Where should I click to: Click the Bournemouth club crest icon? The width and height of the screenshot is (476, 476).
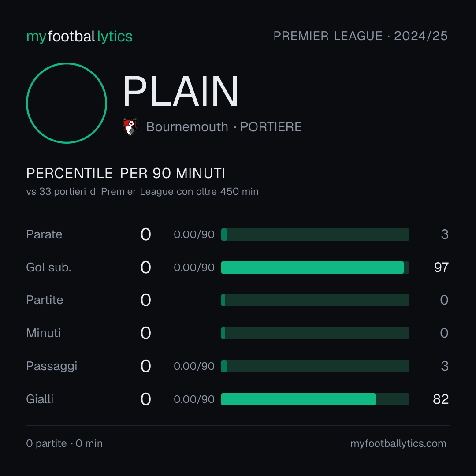130,126
